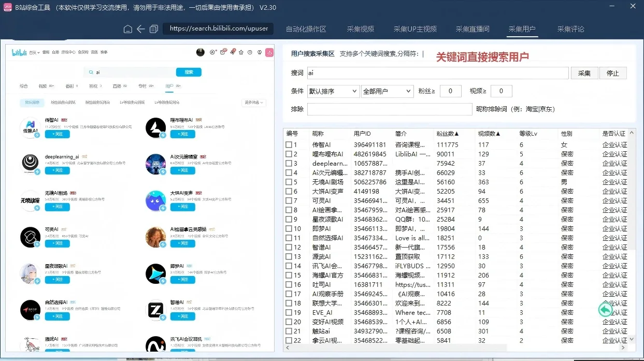Open Ai次元编辑室 avatar

[x=155, y=164]
